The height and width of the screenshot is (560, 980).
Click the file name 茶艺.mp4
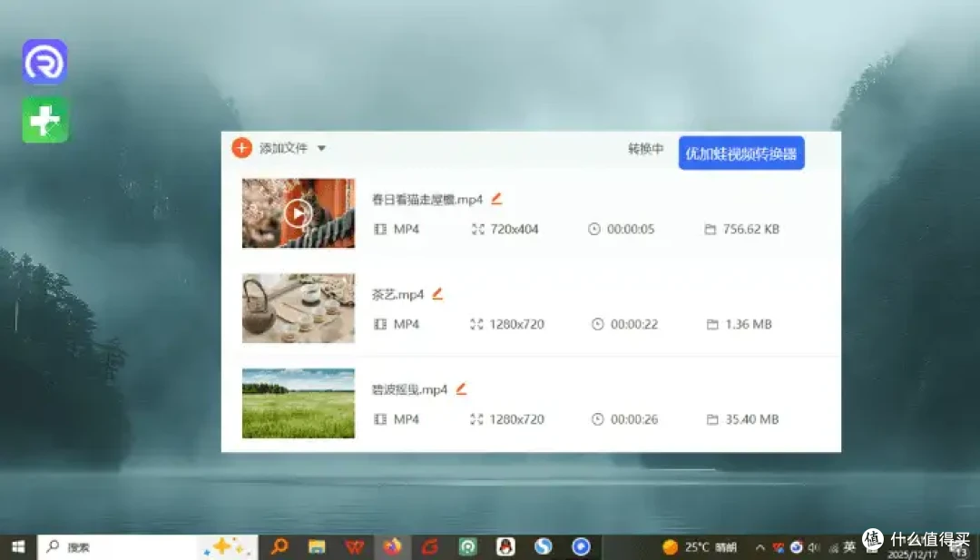(x=398, y=294)
